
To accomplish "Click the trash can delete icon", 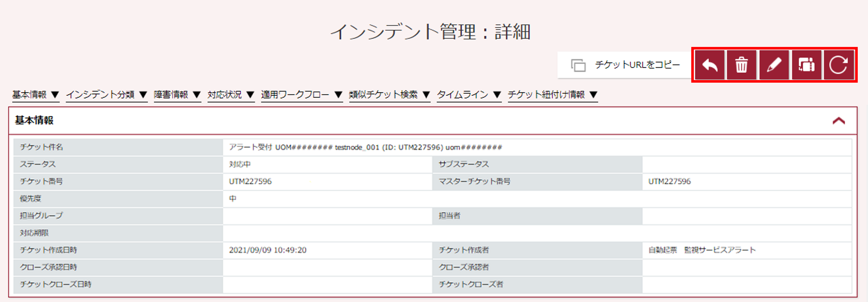I will pos(741,65).
